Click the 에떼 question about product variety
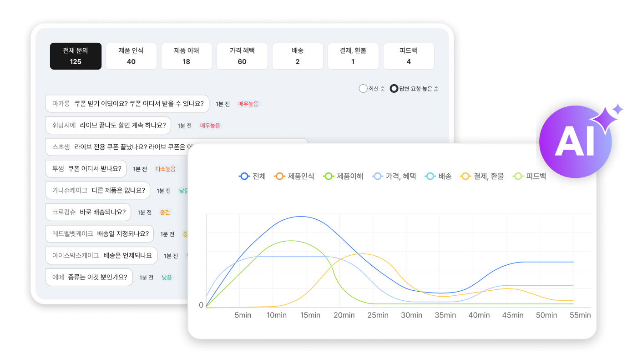Screen dimensions: 637x364 click(89, 277)
